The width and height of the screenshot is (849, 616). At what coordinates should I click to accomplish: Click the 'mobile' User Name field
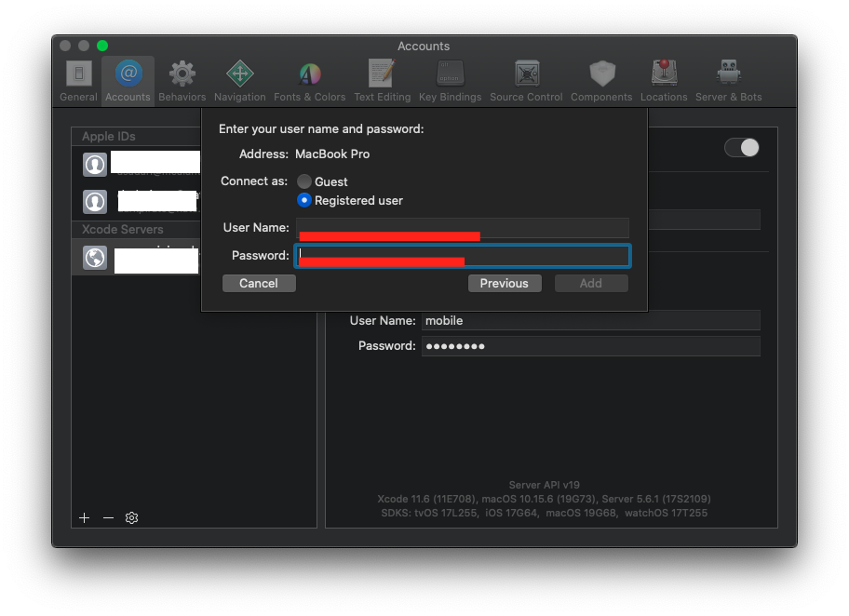point(591,320)
